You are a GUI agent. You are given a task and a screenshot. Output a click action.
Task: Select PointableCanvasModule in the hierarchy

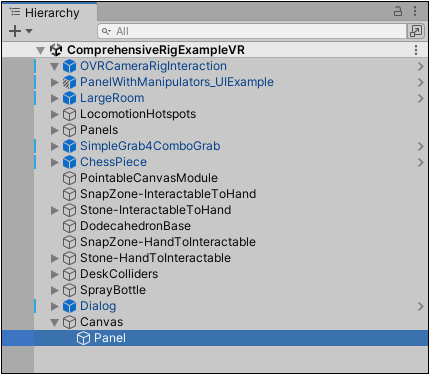tap(149, 178)
